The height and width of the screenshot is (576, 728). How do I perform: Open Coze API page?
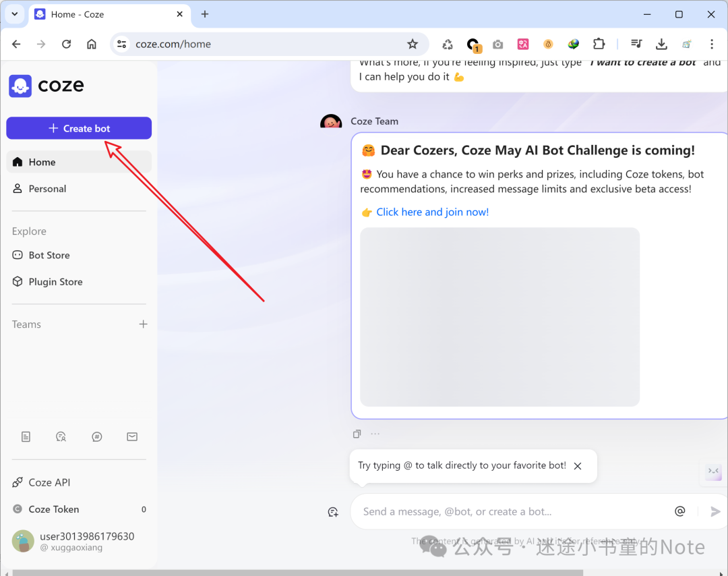tap(79, 482)
